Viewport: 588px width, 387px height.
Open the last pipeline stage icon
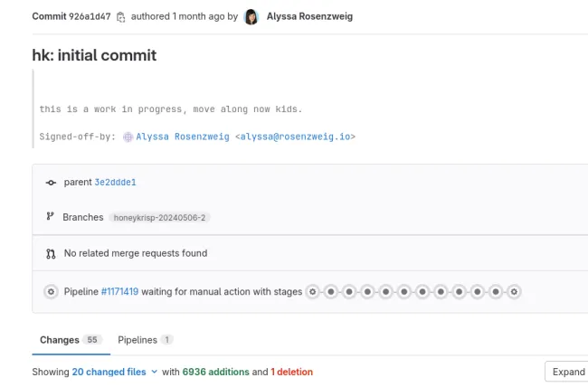coord(514,292)
